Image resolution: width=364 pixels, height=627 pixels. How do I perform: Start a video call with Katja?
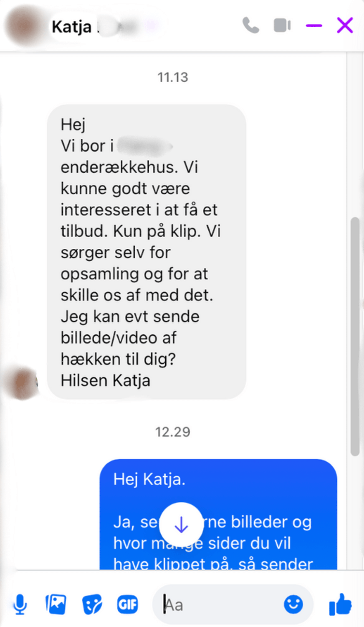(282, 25)
